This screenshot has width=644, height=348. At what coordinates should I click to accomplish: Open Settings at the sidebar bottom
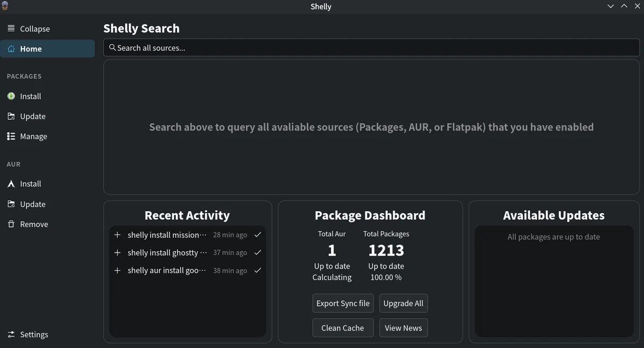point(47,335)
